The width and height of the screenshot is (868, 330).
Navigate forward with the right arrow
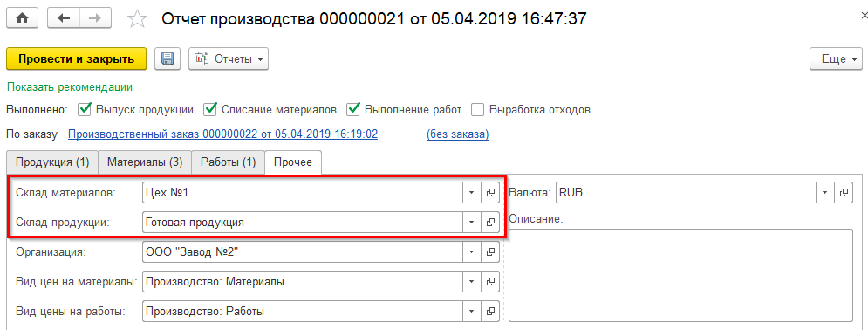[96, 18]
